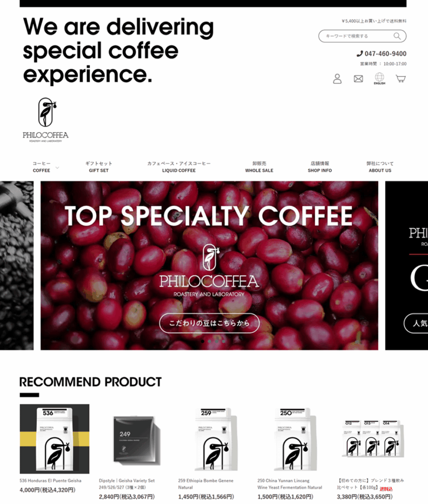Focus the keyword search input field
The image size is (428, 504).
click(x=357, y=36)
